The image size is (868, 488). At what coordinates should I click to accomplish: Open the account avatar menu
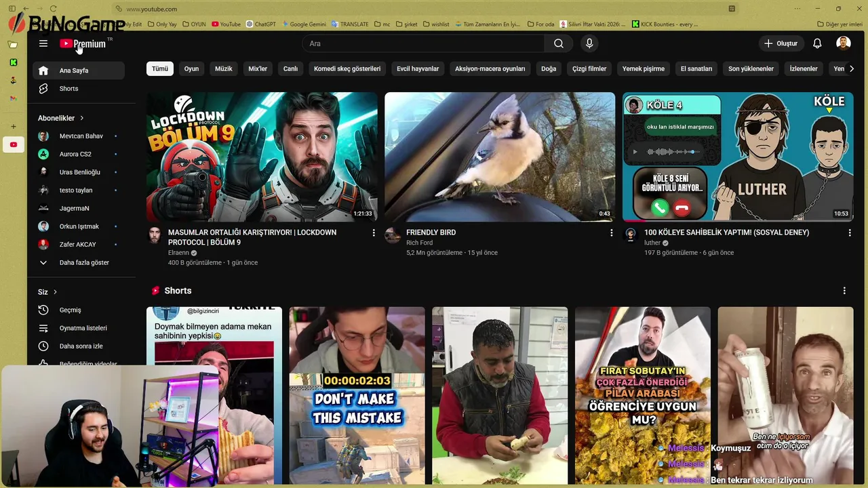pos(844,43)
